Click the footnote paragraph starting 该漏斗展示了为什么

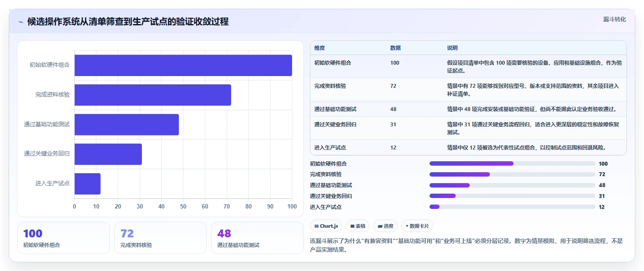coord(466,246)
